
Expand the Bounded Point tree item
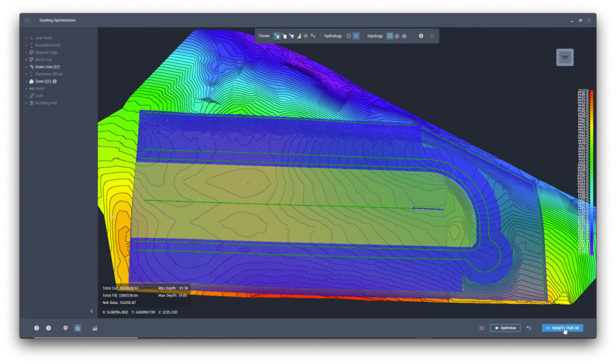27,45
